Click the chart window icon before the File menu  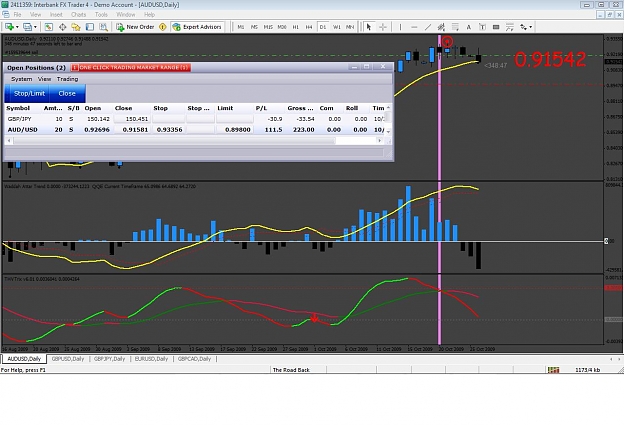point(6,14)
